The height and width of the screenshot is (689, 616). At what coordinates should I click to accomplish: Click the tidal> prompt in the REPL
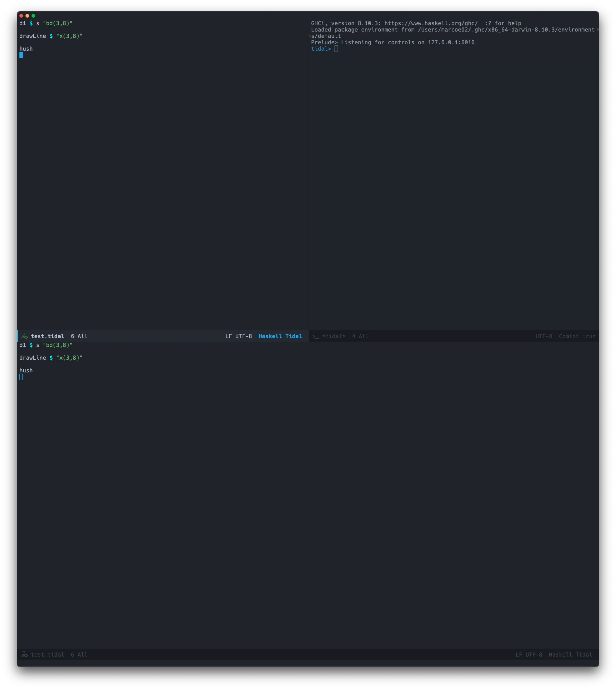point(321,49)
